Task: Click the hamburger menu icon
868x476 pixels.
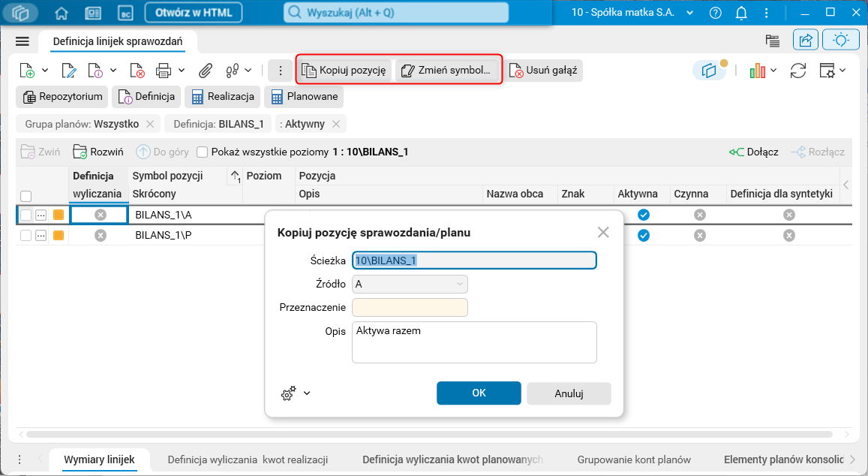Action: click(22, 41)
